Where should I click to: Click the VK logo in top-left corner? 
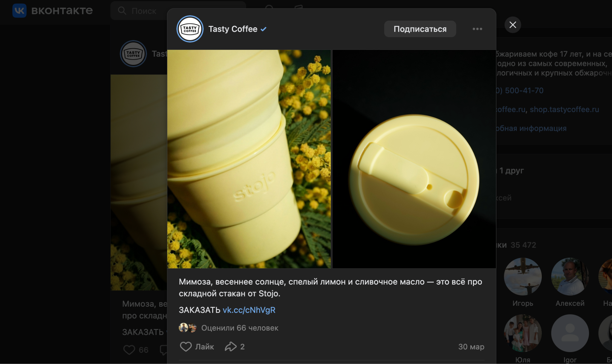coord(19,10)
